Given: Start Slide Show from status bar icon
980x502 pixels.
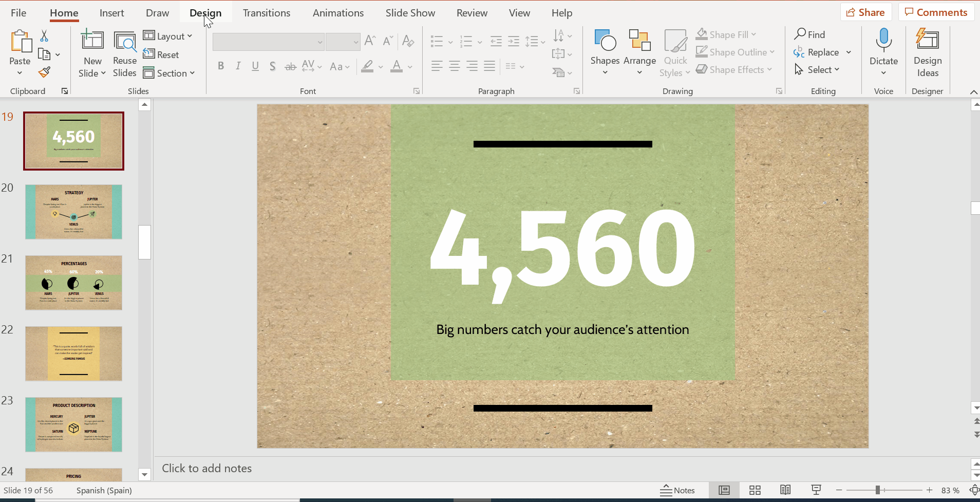Looking at the screenshot, I should point(816,490).
